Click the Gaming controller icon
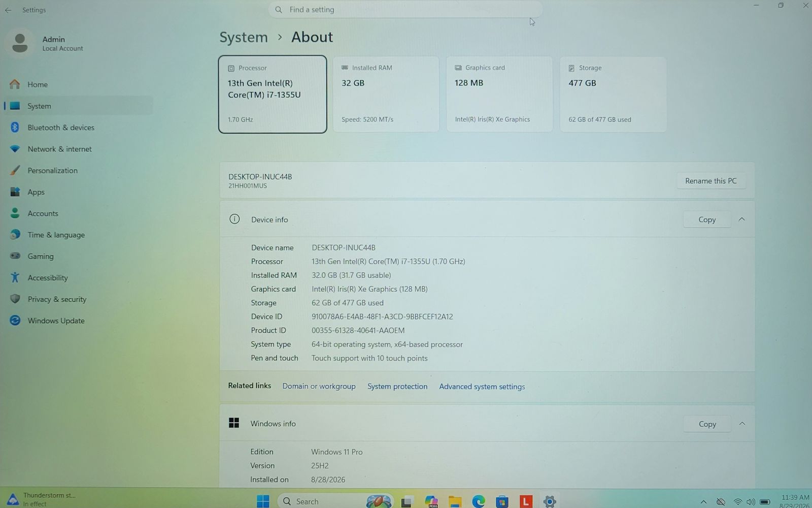 (x=15, y=256)
